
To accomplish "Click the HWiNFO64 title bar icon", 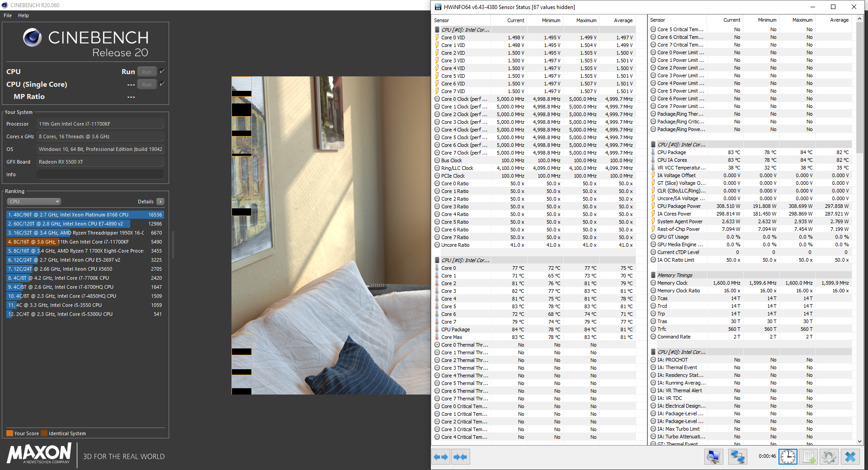I will [x=438, y=7].
